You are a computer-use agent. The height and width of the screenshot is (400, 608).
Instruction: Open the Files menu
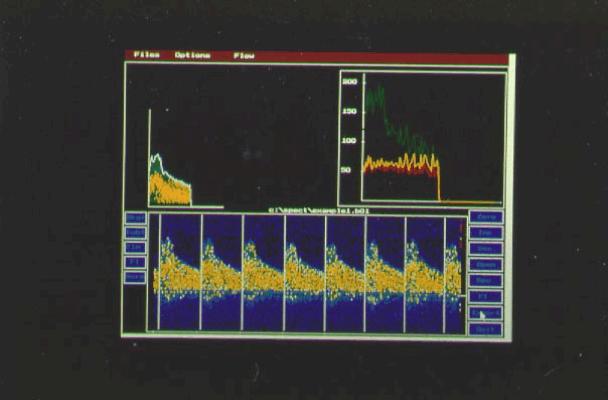(146, 55)
